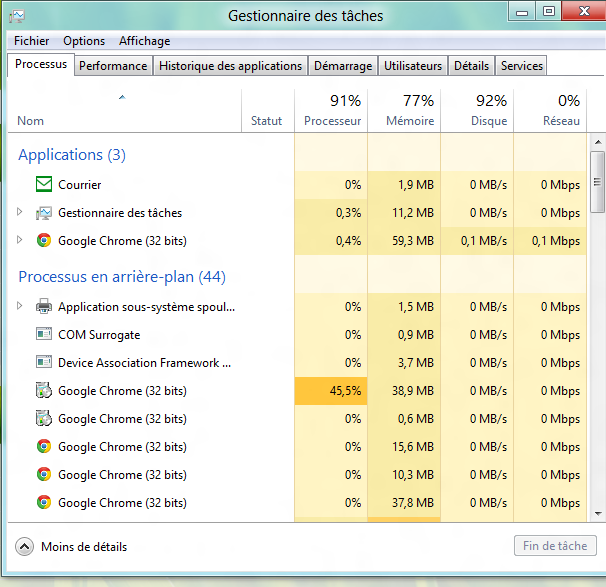
Task: Expand Application sous-système spoul... process row
Action: click(x=20, y=306)
